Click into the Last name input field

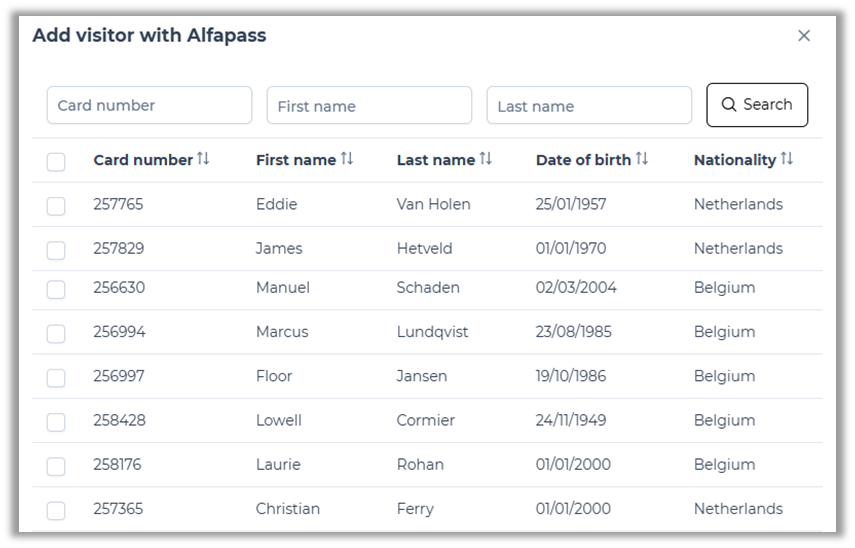(589, 105)
